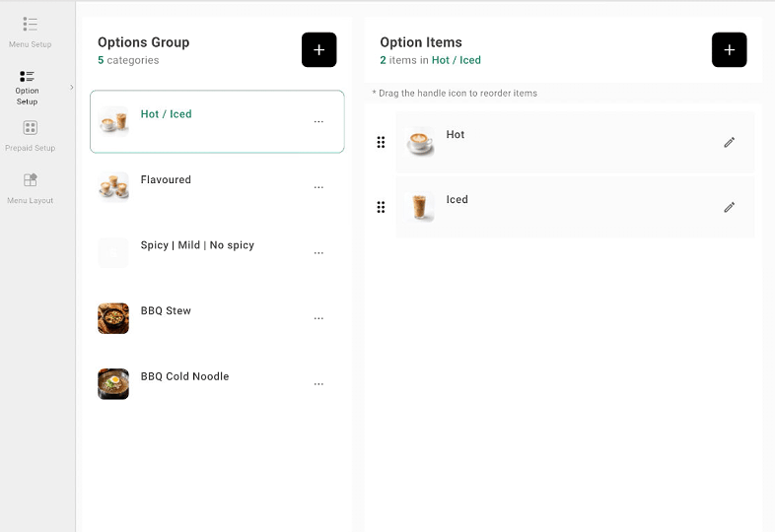Screen dimensions: 775x532
Task: Click the Spicy | Mild | No spicy placeholder thumbnail
Action: pyautogui.click(x=113, y=253)
